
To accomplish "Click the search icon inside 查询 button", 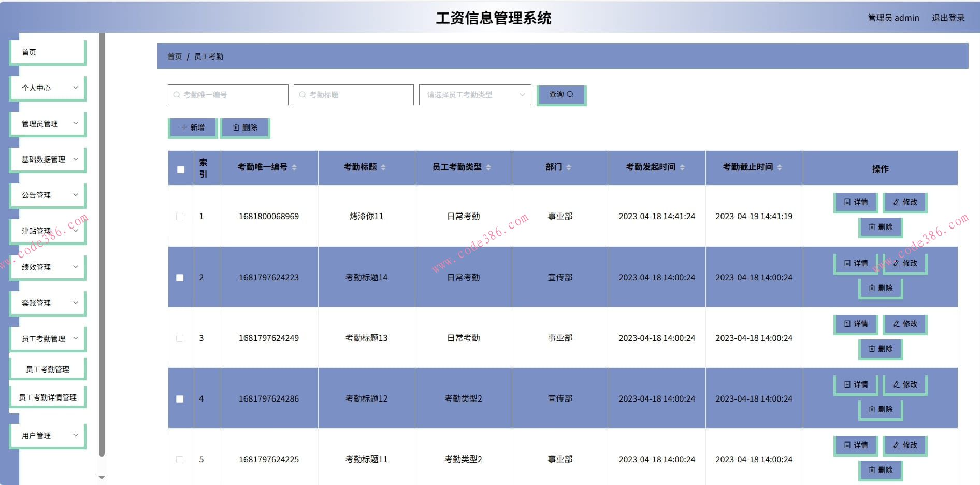I will 571,94.
